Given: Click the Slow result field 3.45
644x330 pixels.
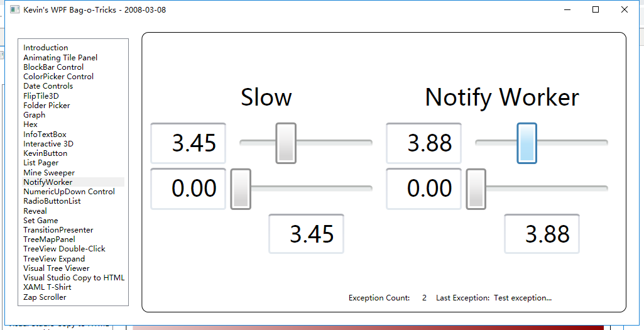Looking at the screenshot, I should pyautogui.click(x=307, y=234).
